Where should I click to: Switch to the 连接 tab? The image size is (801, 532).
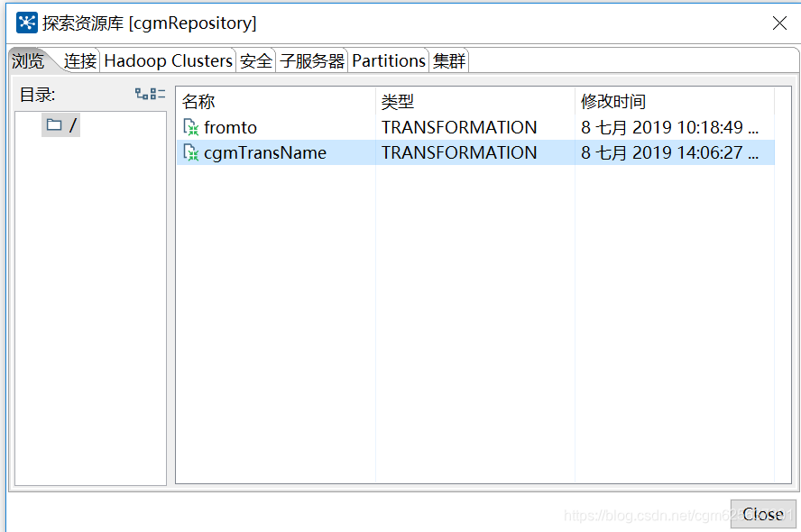pyautogui.click(x=79, y=60)
